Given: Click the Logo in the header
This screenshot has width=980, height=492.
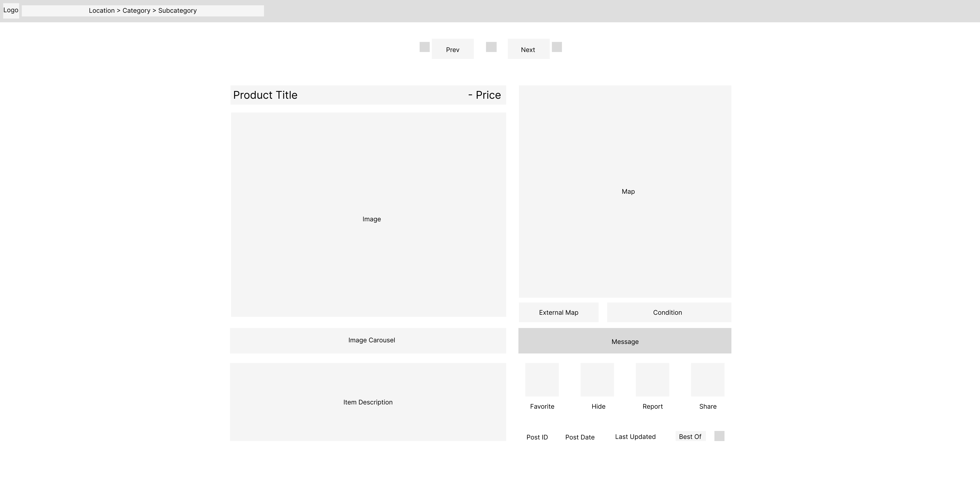Looking at the screenshot, I should pyautogui.click(x=11, y=11).
